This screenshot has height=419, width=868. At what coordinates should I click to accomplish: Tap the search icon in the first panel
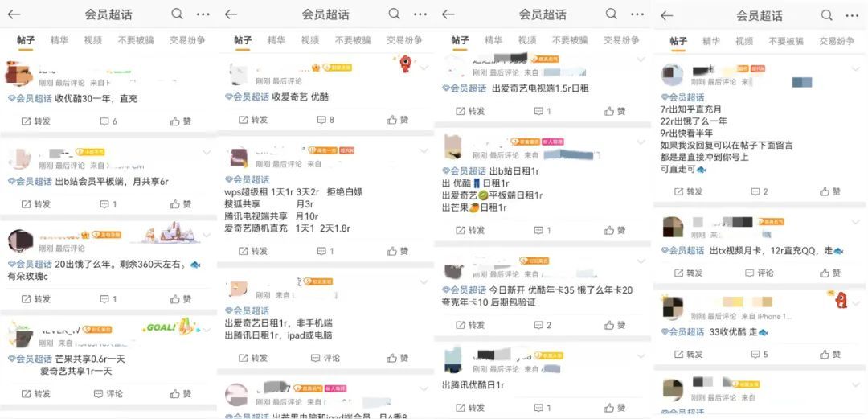point(177,14)
